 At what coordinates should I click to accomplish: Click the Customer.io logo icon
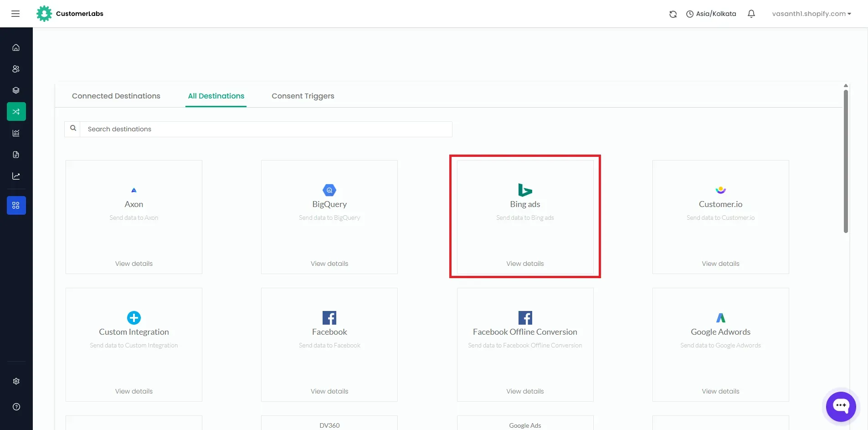pyautogui.click(x=721, y=190)
